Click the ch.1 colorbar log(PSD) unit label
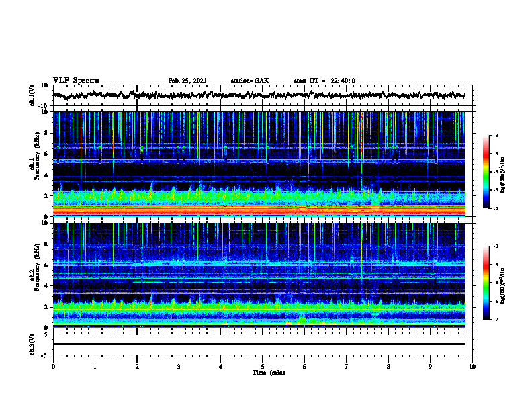 pos(503,175)
